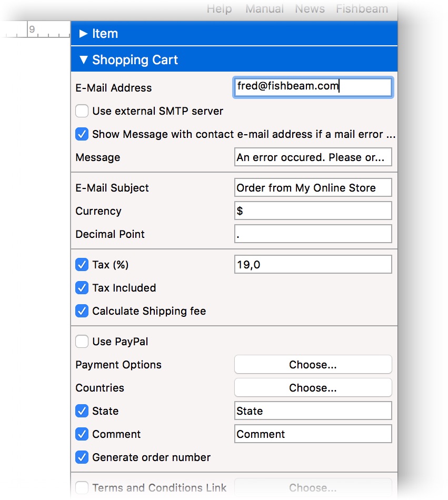Click Choose button for Payment Options
The height and width of the screenshot is (500, 448).
click(x=313, y=365)
